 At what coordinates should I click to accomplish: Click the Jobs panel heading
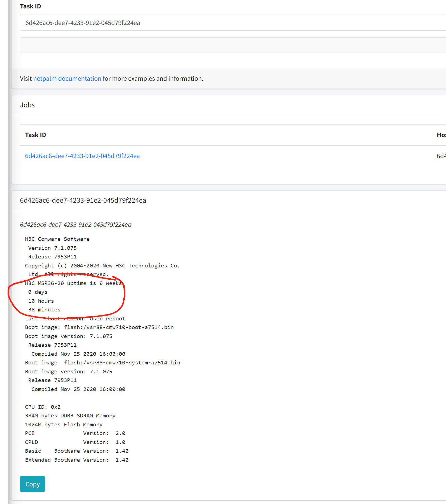point(27,105)
